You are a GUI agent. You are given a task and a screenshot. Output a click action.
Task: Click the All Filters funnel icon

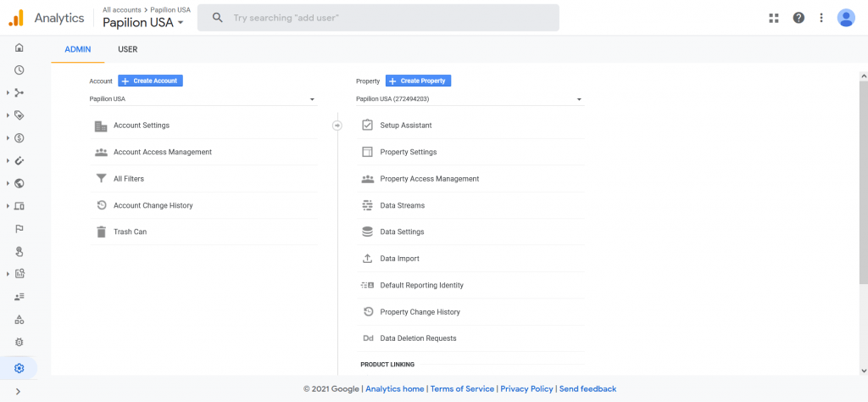click(101, 179)
